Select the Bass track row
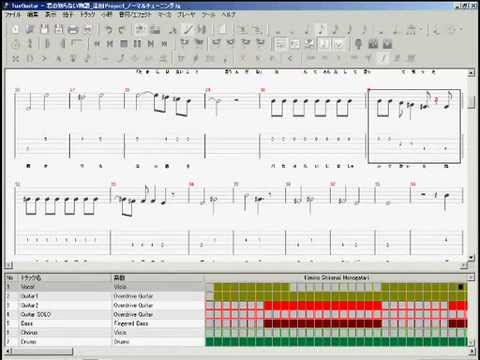 104,323
